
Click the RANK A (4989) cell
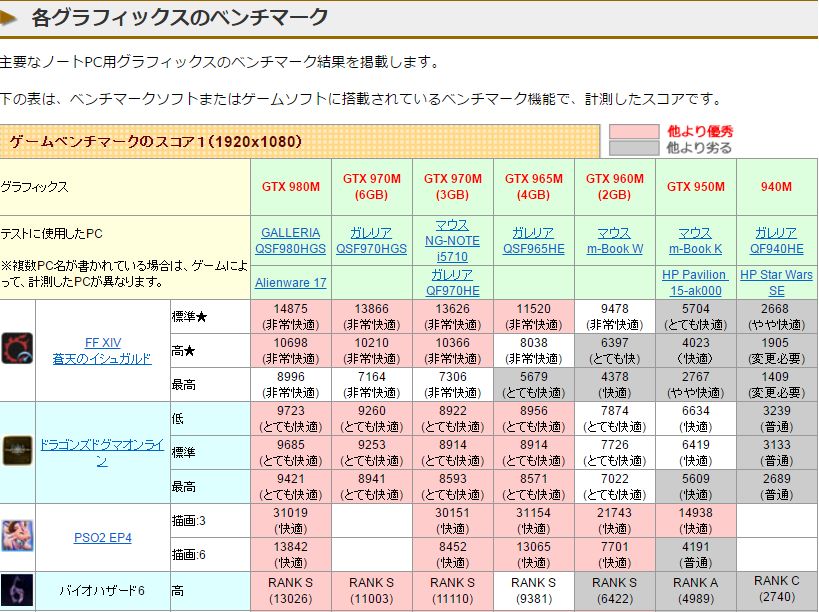tap(696, 591)
